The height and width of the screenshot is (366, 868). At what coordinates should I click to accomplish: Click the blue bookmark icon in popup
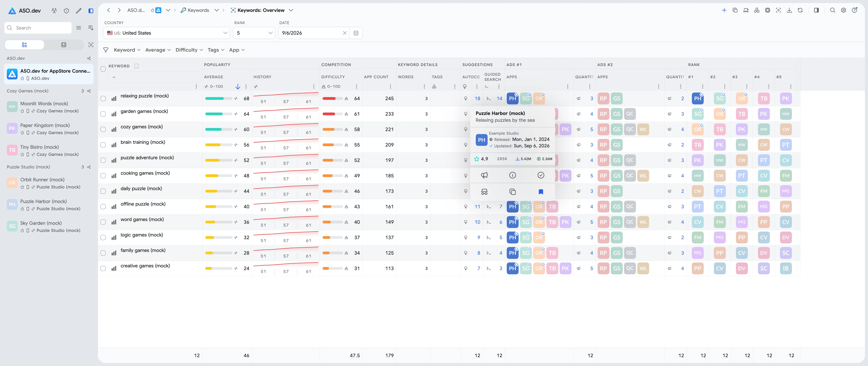(541, 192)
